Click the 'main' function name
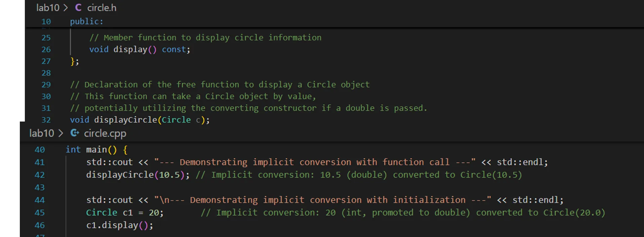Viewport: 644px width, 237px height. pyautogui.click(x=96, y=150)
